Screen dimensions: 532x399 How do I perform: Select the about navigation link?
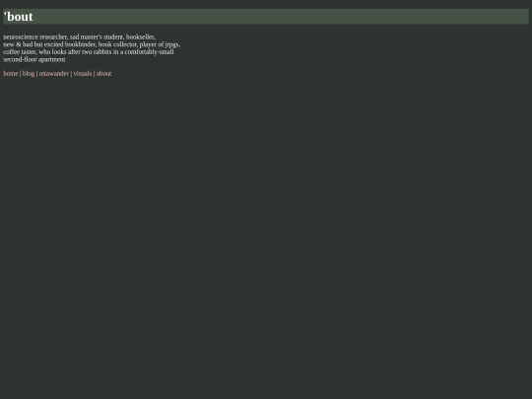103,74
